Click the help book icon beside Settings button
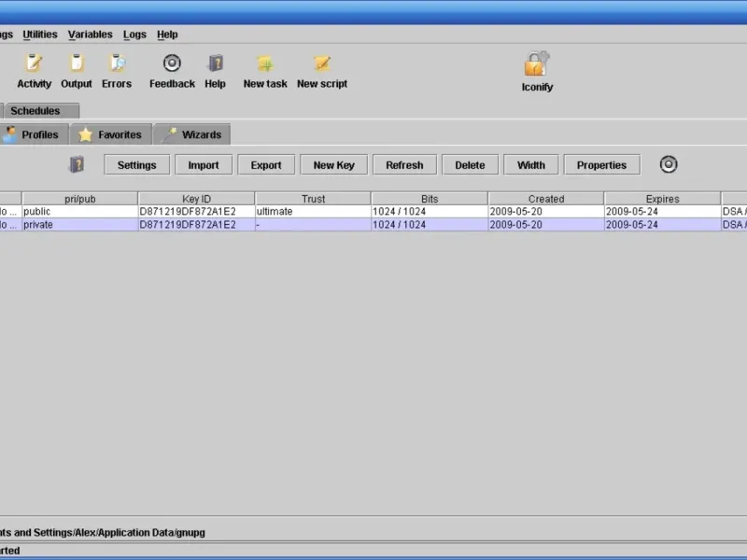 [x=77, y=164]
